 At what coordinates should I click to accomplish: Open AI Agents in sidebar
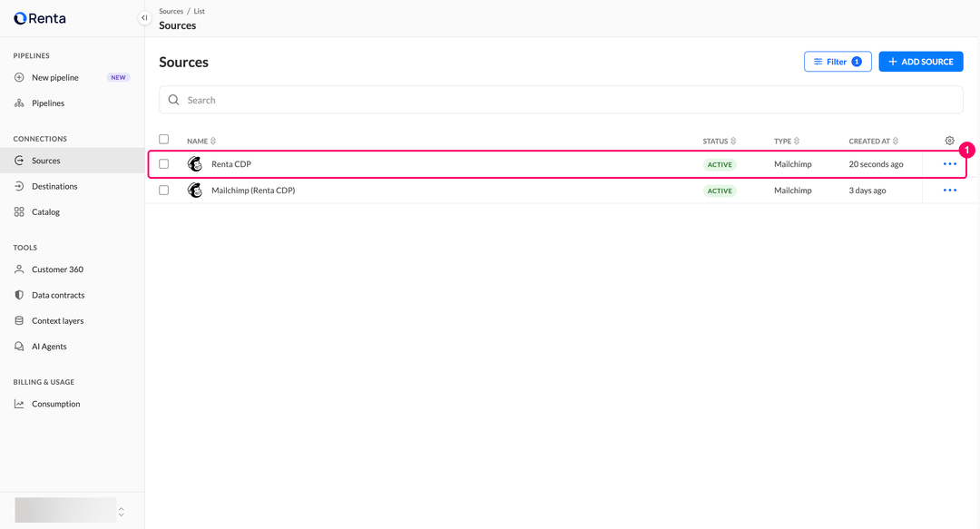click(73, 347)
